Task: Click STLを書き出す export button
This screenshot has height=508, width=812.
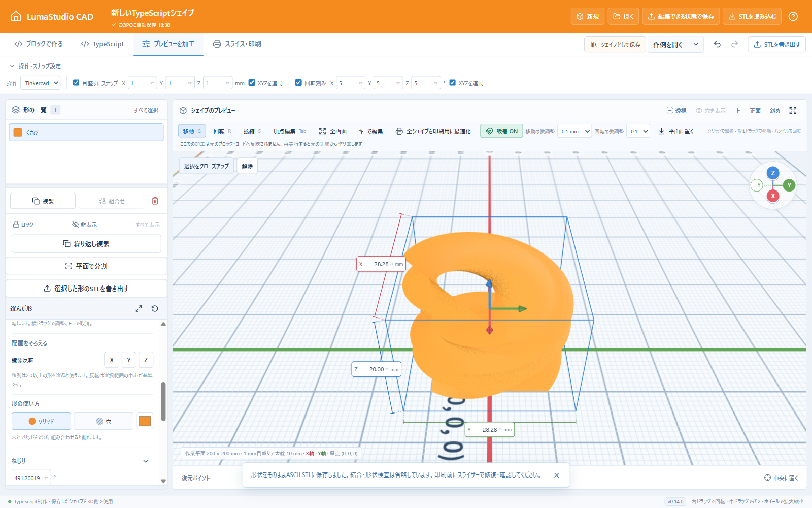Action: point(776,44)
